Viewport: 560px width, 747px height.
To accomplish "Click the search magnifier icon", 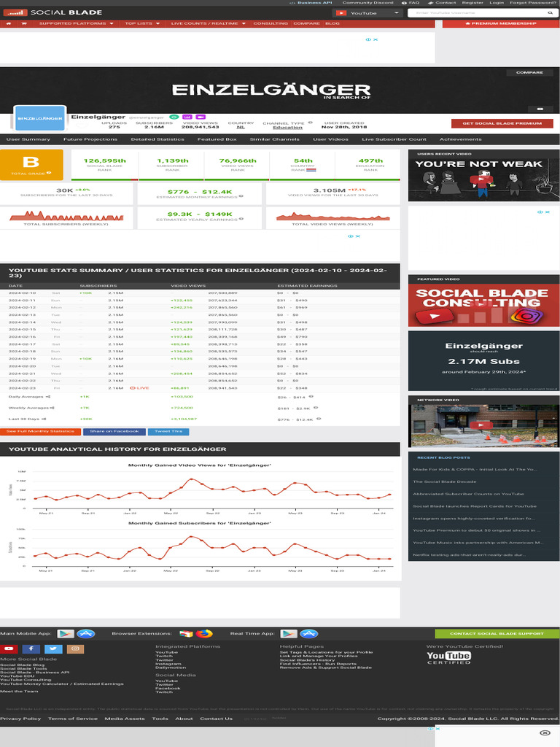I will coord(551,13).
